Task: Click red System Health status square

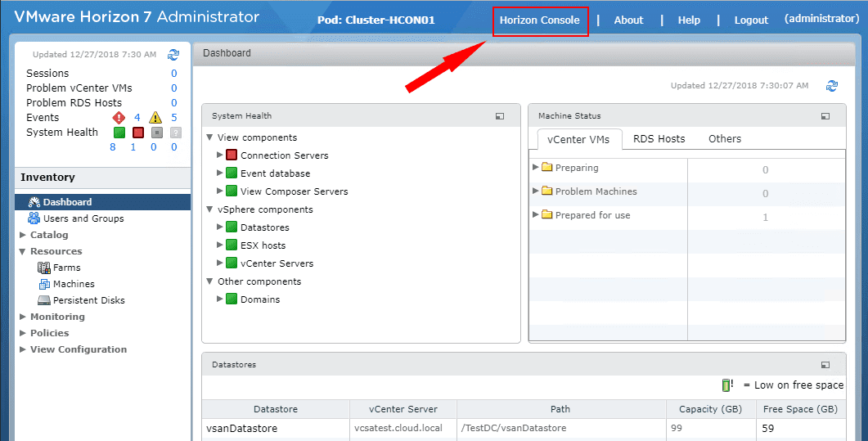Action: [x=137, y=133]
